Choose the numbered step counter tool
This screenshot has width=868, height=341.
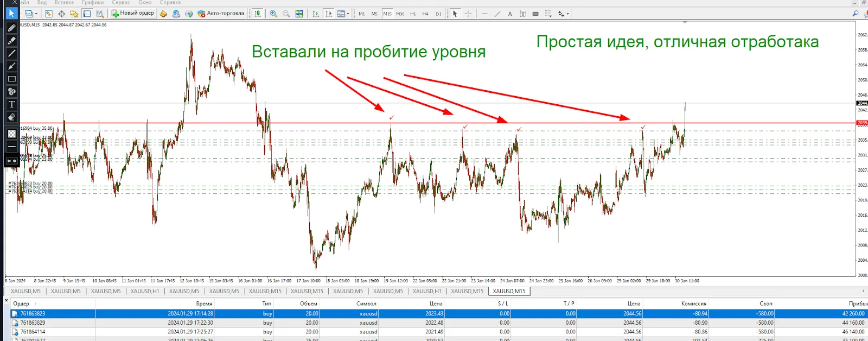coord(11,92)
